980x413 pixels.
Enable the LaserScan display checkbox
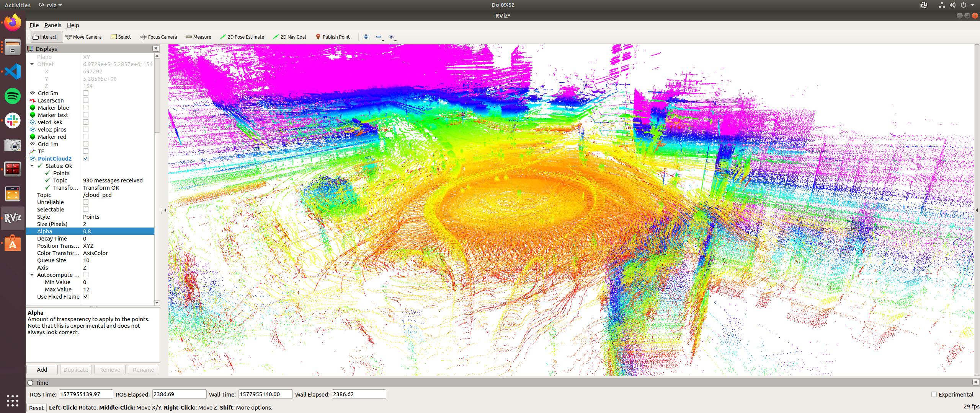click(86, 100)
